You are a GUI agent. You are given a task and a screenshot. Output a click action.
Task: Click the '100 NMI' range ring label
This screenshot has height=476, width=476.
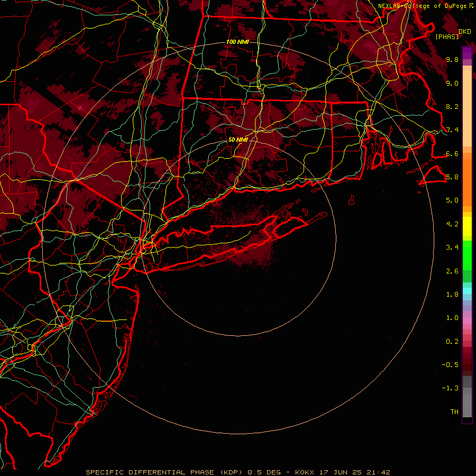237,42
